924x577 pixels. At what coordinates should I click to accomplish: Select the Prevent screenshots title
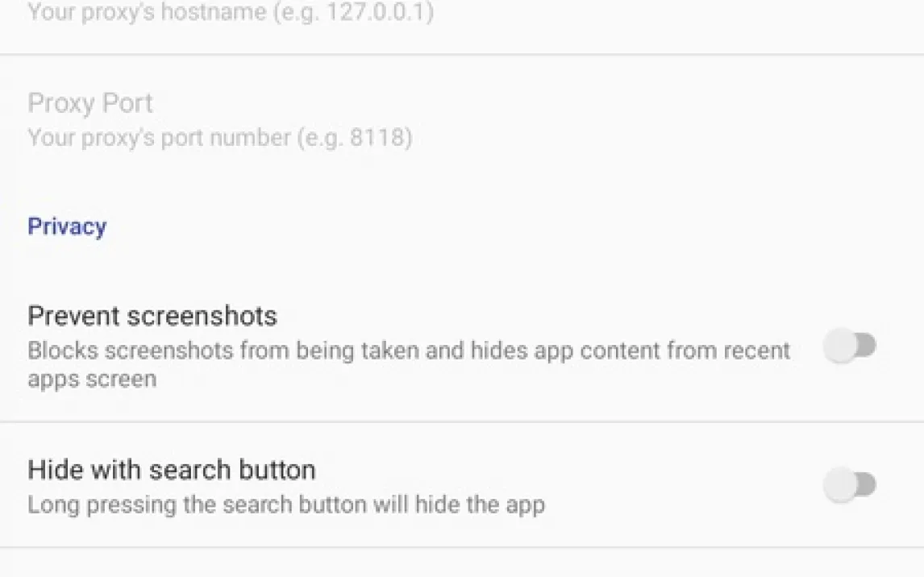click(152, 315)
